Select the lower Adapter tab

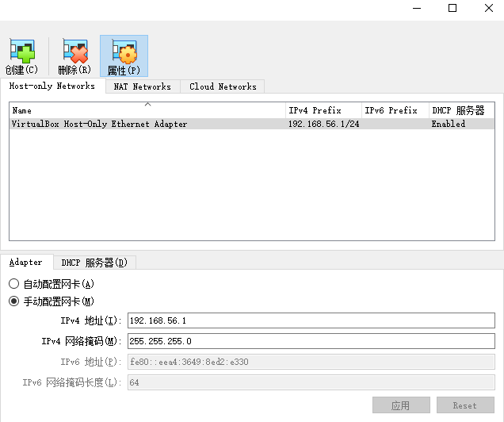click(26, 262)
